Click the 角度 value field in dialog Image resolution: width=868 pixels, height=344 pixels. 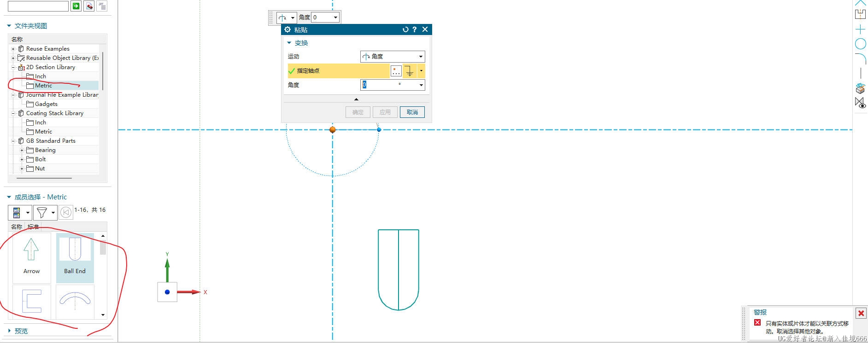point(389,85)
